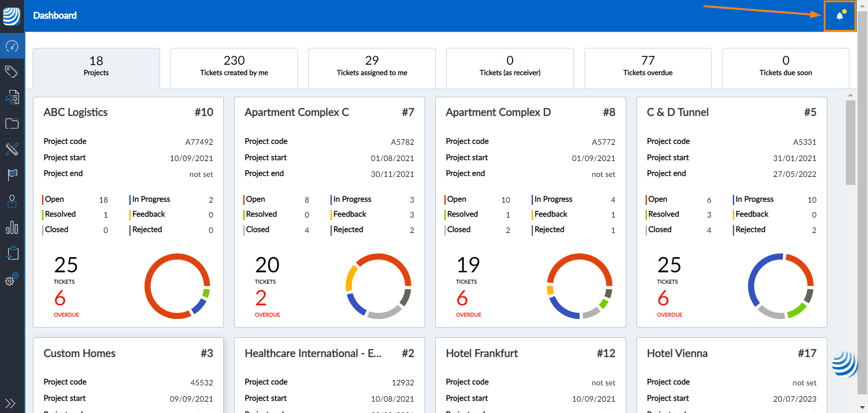Screen dimensions: 868x413
Task: Select the ruler and pencil tools icon
Action: coord(12,149)
